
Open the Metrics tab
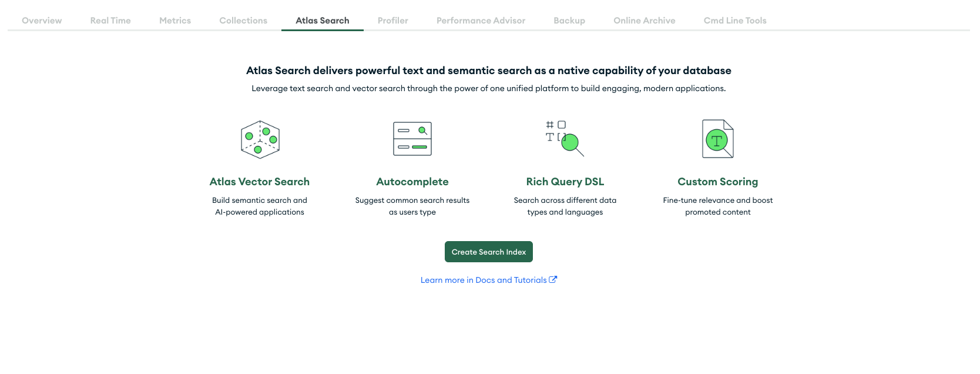pos(175,21)
